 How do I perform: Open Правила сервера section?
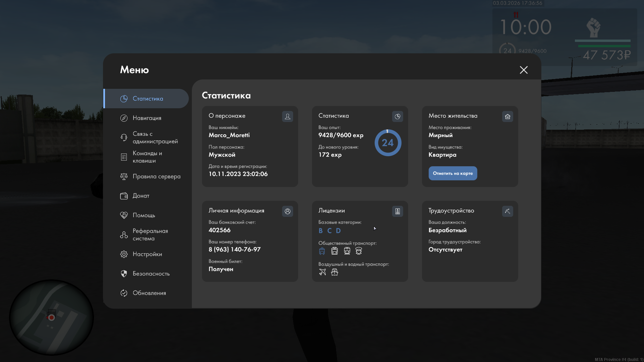[x=156, y=176]
